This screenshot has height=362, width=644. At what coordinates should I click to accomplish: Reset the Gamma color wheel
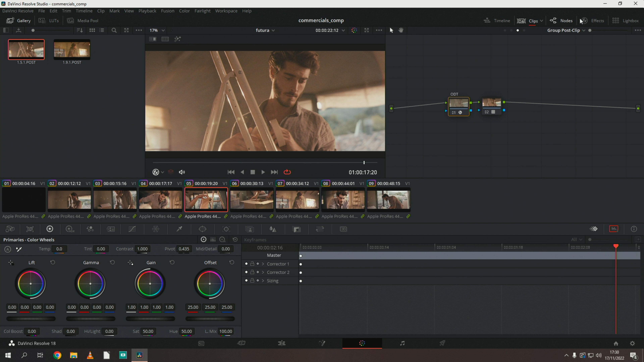point(112,262)
